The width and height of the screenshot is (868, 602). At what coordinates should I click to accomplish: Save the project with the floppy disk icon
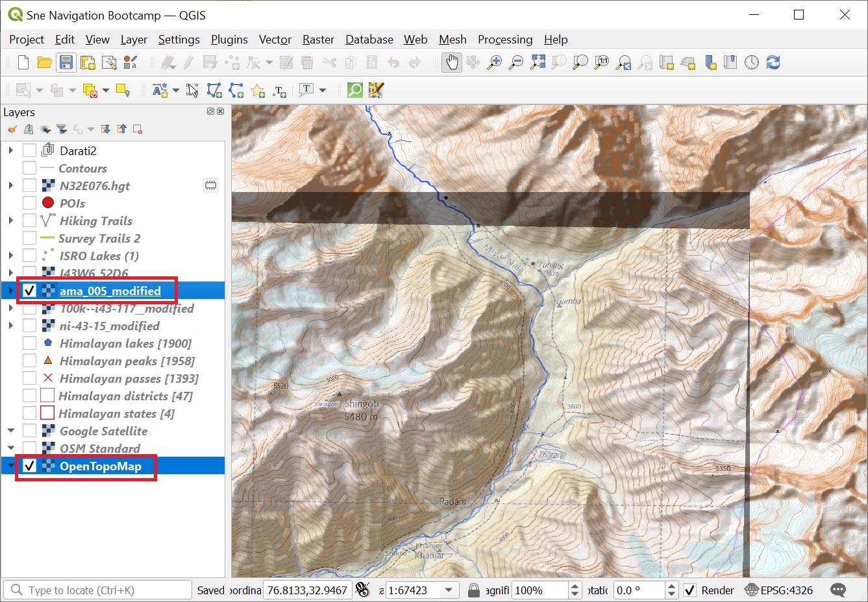pos(66,62)
